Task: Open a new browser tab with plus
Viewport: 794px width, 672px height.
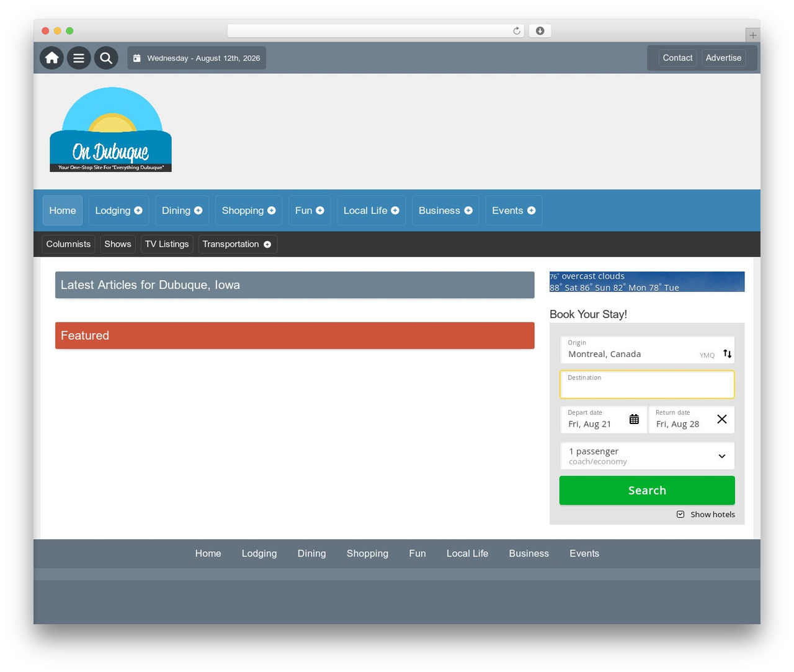Action: point(752,35)
